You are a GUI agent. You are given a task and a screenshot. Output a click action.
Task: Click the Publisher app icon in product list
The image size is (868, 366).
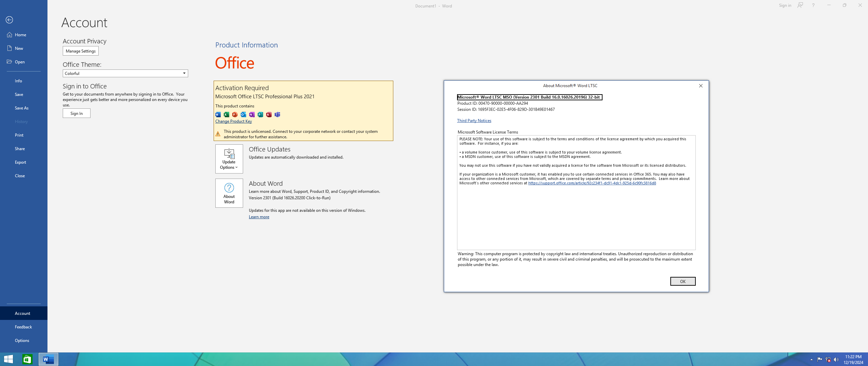point(260,115)
